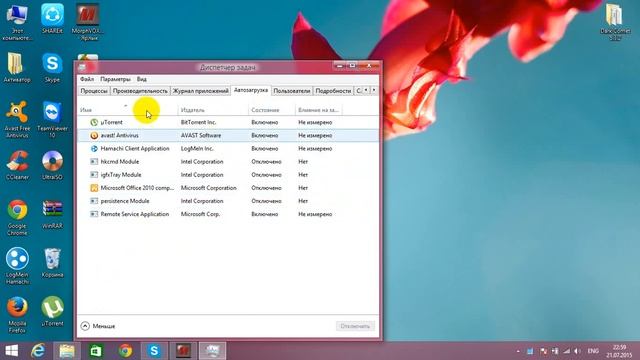Image resolution: width=640 pixels, height=360 pixels.
Task: Open the CCleaner desktop shortcut
Action: click(x=17, y=165)
